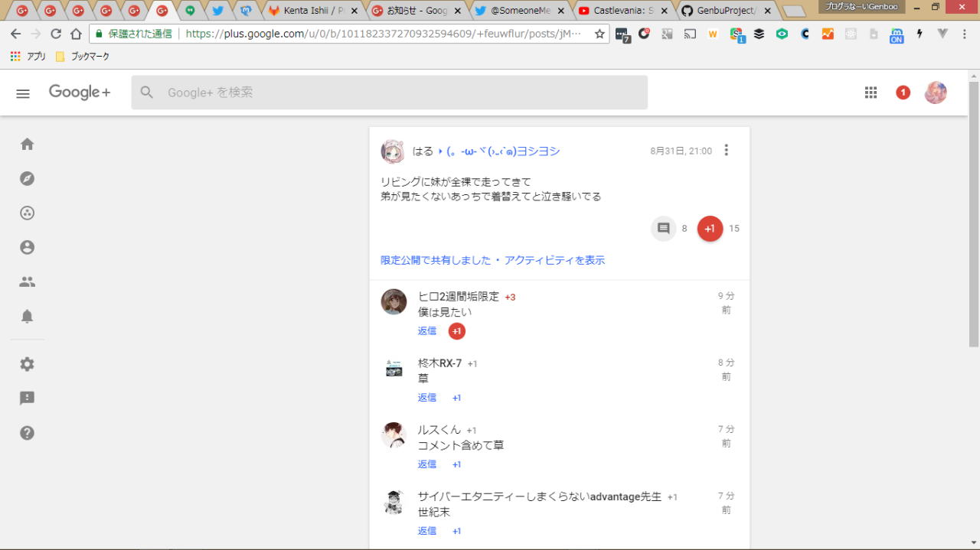Switch to the Castlevania YouTube tab
Image resolution: width=980 pixels, height=550 pixels.
click(x=623, y=11)
